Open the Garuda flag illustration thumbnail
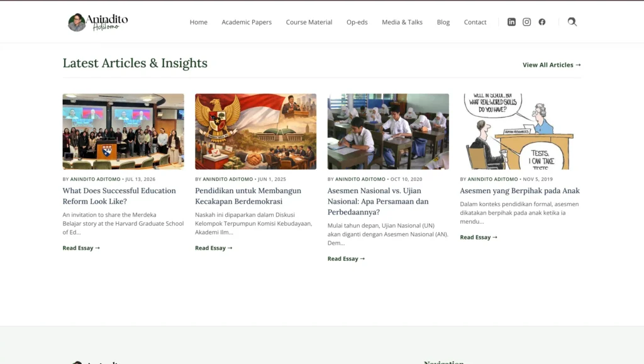Viewport: 644px width, 364px height. (x=255, y=131)
